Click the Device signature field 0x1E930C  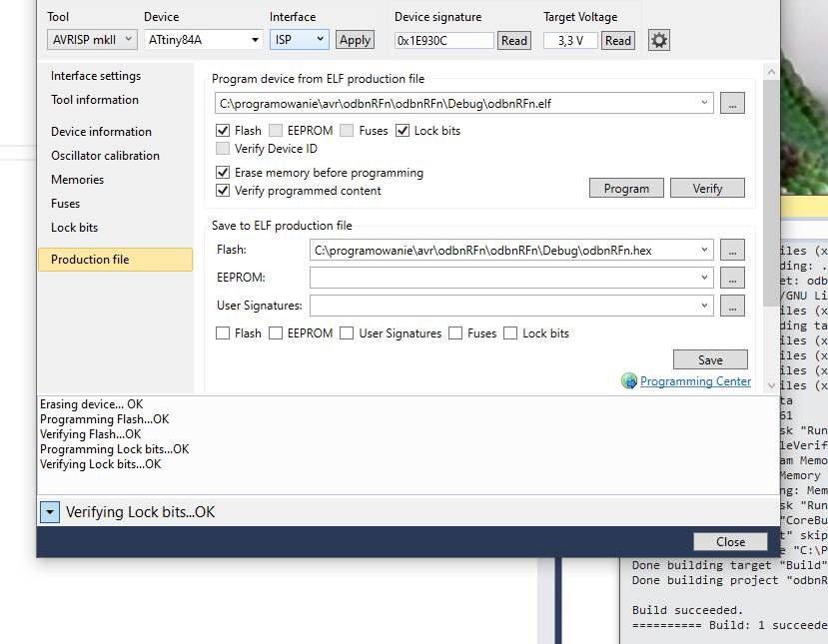point(443,41)
